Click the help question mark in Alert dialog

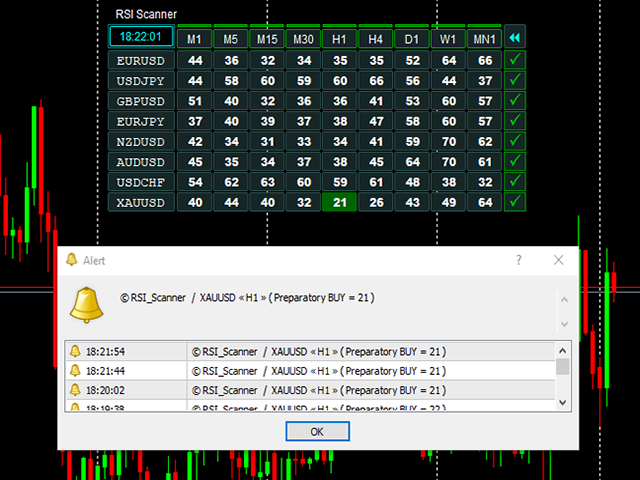pyautogui.click(x=518, y=260)
